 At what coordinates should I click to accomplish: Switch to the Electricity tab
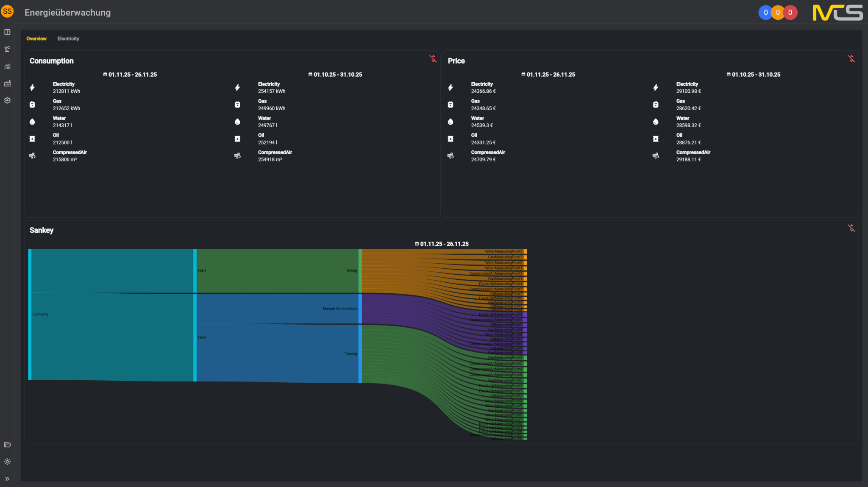click(68, 39)
